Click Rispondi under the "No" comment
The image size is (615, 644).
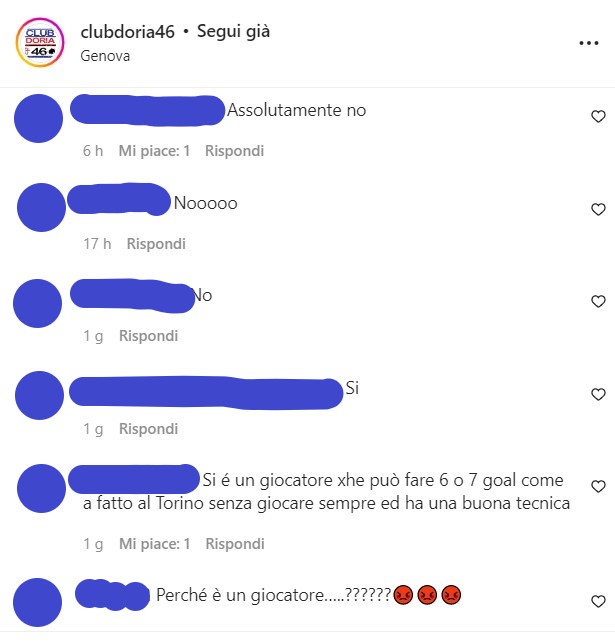click(148, 336)
